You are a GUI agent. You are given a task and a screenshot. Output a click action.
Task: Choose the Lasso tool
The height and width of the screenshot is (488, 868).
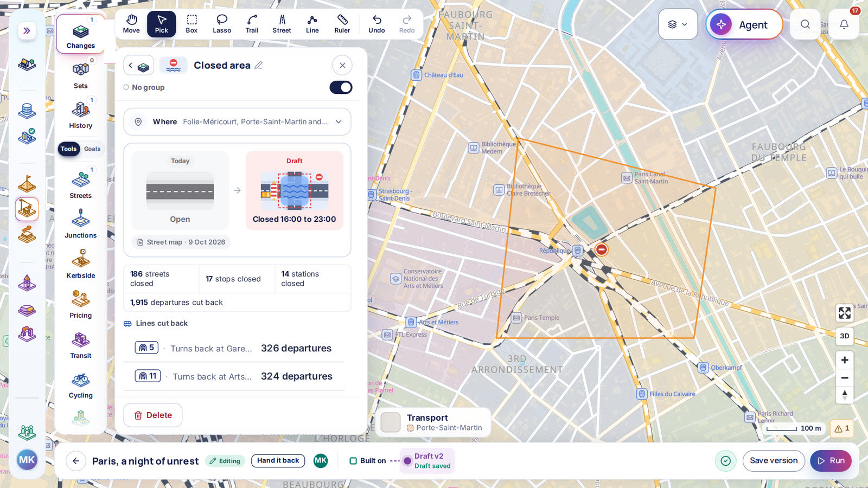[222, 24]
